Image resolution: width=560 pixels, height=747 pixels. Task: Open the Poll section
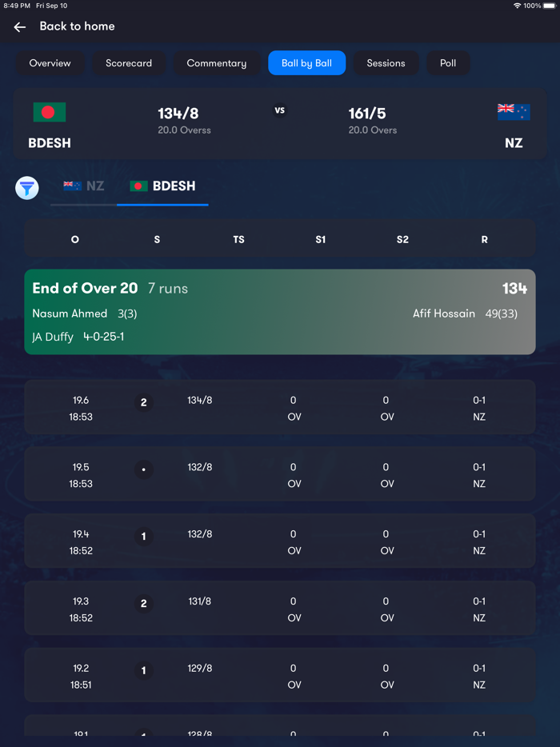(x=448, y=62)
